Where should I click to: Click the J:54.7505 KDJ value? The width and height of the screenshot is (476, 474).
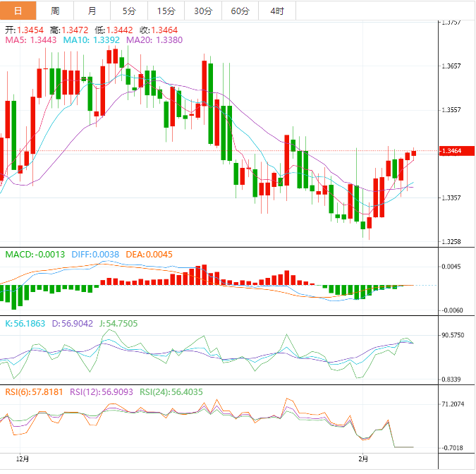(118, 324)
